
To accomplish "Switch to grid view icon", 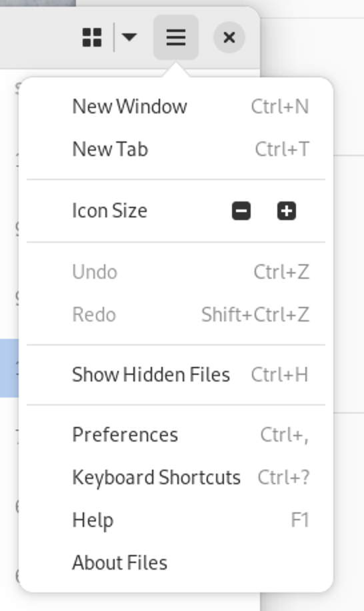I will tap(92, 37).
